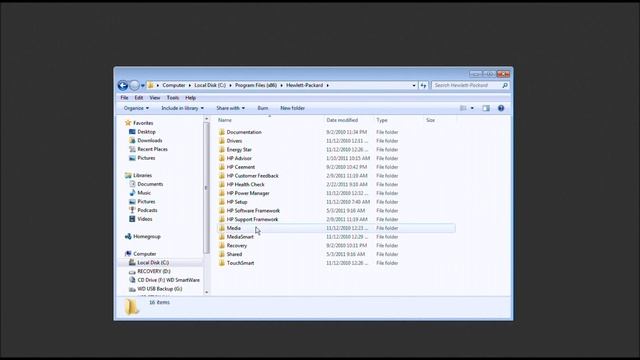This screenshot has height=360, width=640.
Task: Click the Music library icon
Action: (x=132, y=193)
